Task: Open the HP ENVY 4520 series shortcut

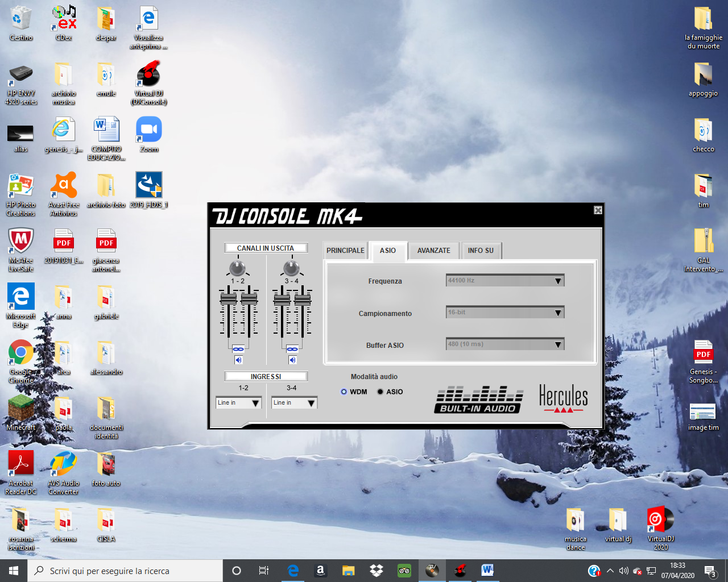Action: pos(21,84)
